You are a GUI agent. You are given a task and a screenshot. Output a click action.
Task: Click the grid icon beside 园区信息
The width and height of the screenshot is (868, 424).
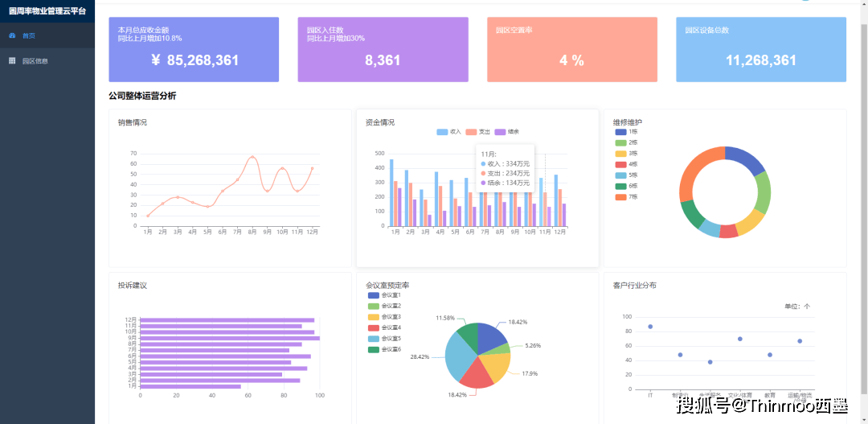(12, 61)
